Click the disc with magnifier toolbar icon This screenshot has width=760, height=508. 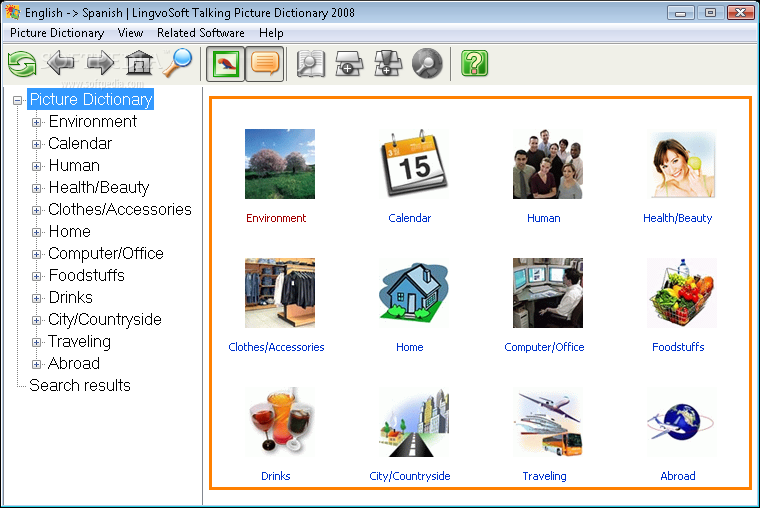(427, 64)
